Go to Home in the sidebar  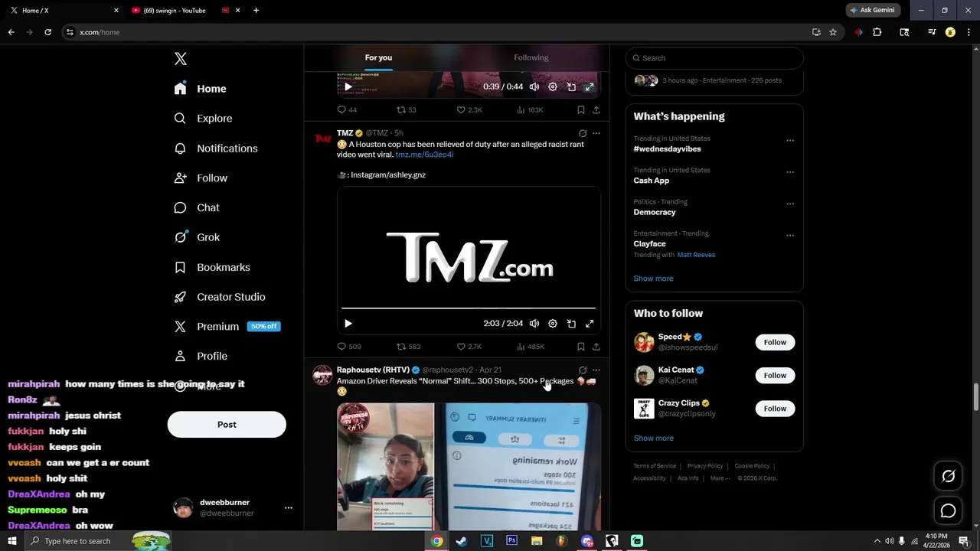(x=201, y=89)
